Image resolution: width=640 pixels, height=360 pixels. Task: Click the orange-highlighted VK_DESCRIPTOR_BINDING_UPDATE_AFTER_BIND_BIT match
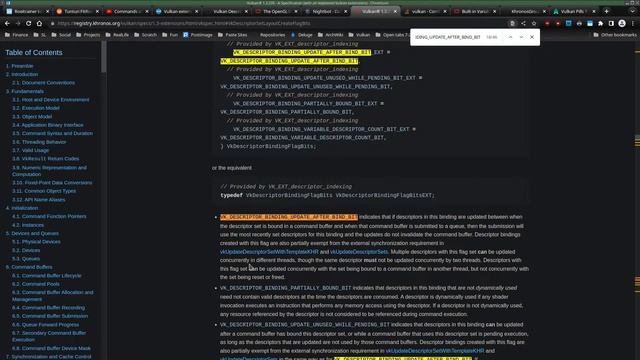click(x=289, y=217)
